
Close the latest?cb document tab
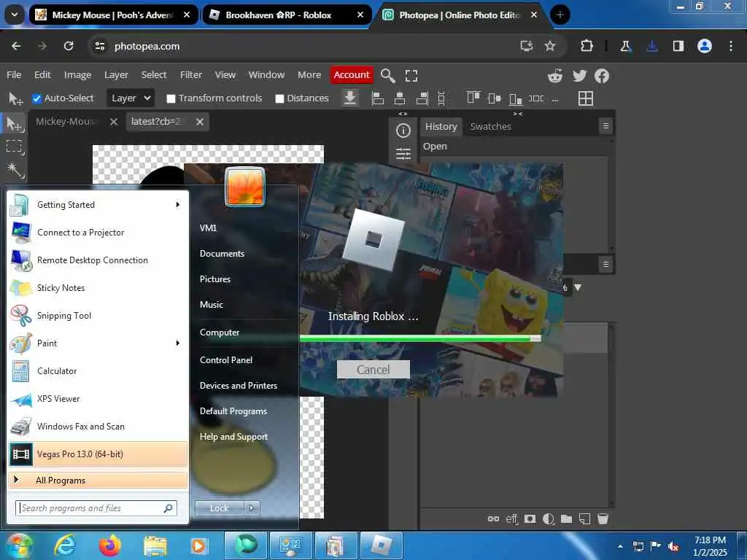coord(200,122)
